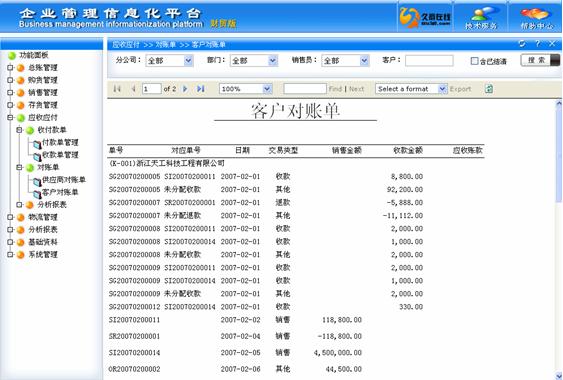Select 物流管理 in the sidebar
Viewport: 563px width, 380px height.
click(43, 217)
